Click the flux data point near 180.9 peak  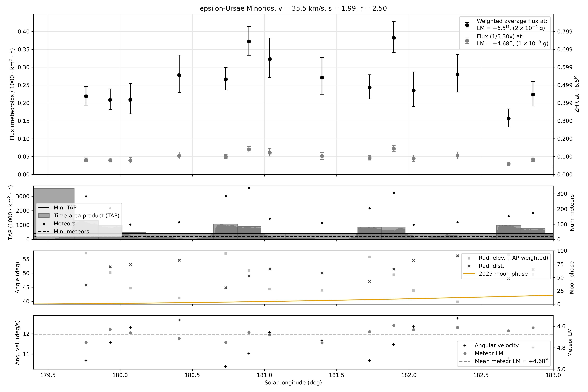point(249,42)
